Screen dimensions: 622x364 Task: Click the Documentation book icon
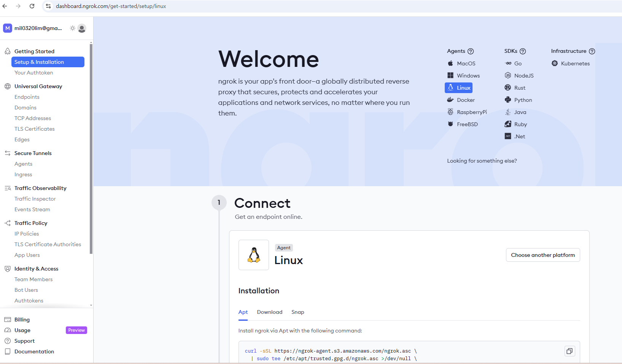[8, 351]
